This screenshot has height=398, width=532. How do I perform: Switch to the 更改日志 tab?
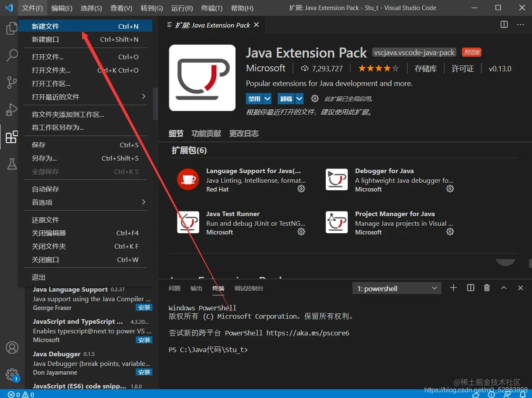coord(244,134)
